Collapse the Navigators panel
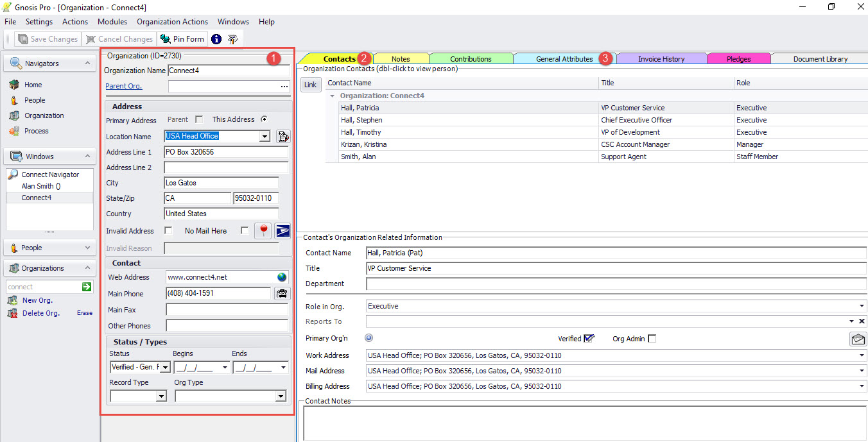 [x=88, y=64]
